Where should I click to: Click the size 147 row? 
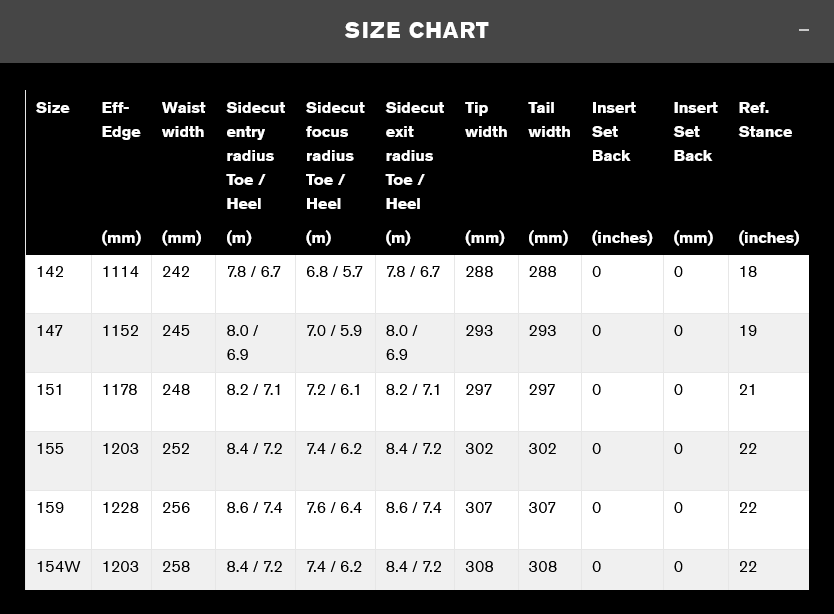tap(50, 331)
